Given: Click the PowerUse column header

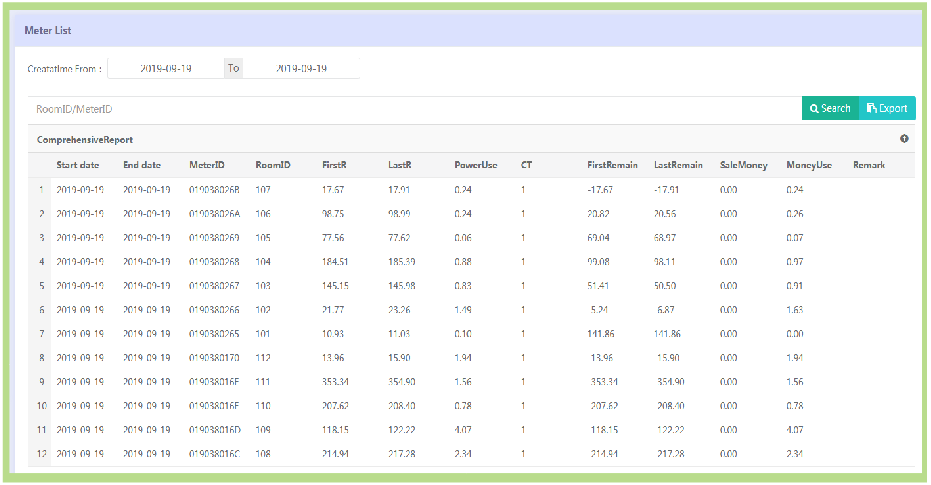Looking at the screenshot, I should coord(476,165).
